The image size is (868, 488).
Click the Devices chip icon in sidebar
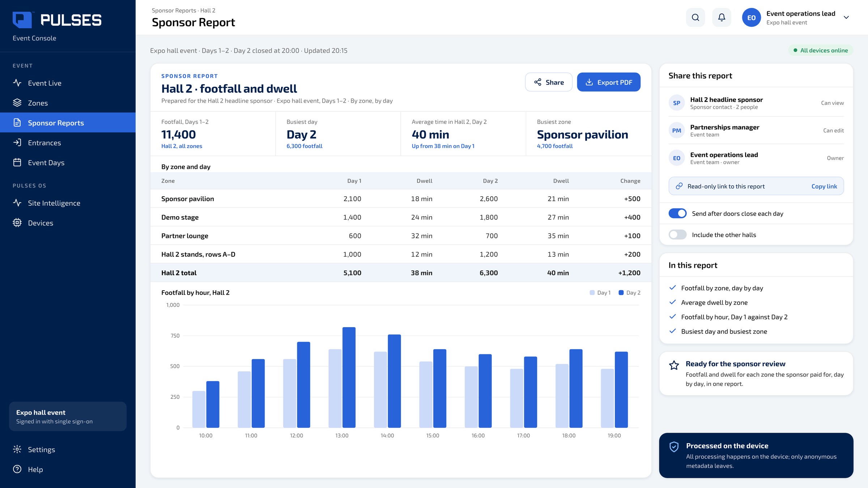pyautogui.click(x=17, y=223)
